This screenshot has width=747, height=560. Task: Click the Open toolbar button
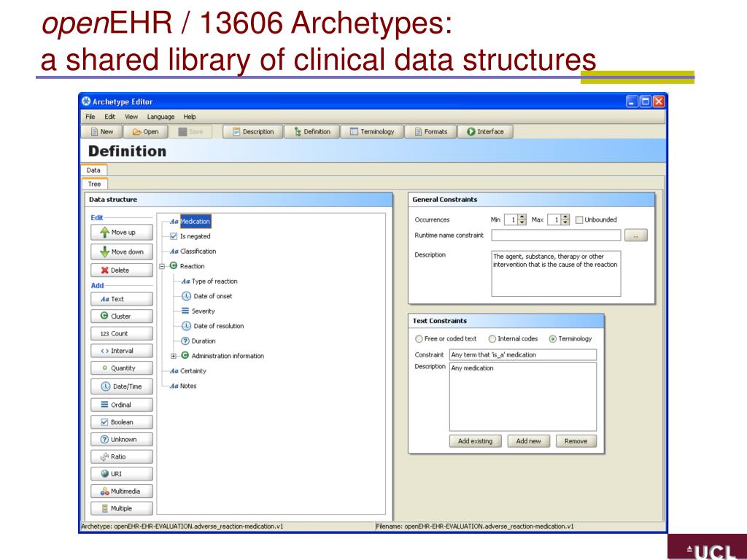tap(145, 132)
